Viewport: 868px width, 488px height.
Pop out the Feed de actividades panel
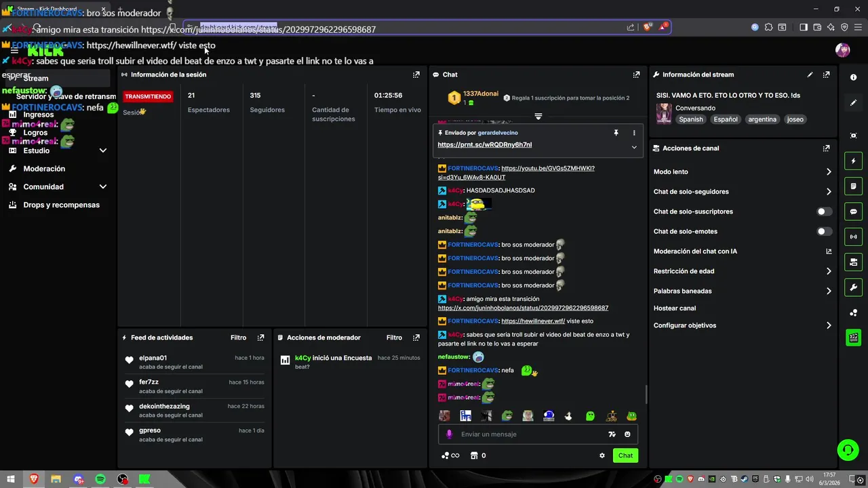point(260,338)
